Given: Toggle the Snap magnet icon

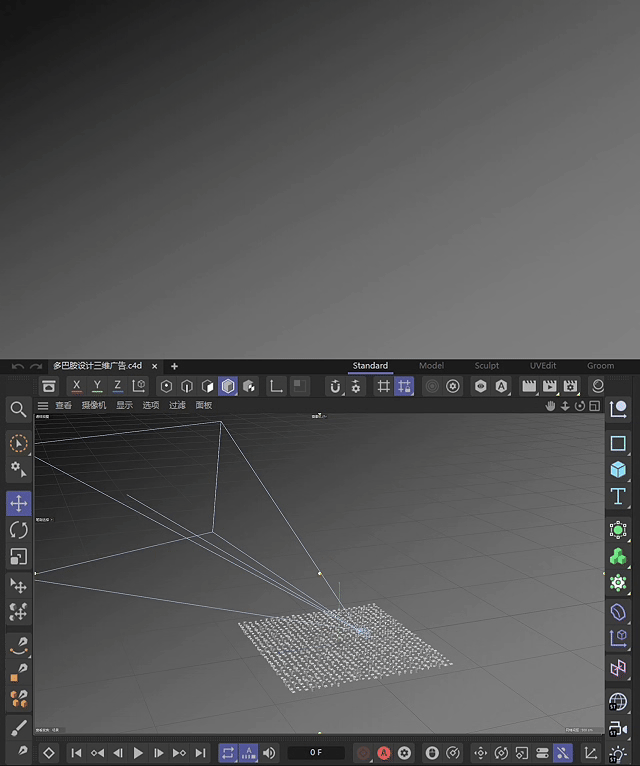Looking at the screenshot, I should [x=335, y=386].
